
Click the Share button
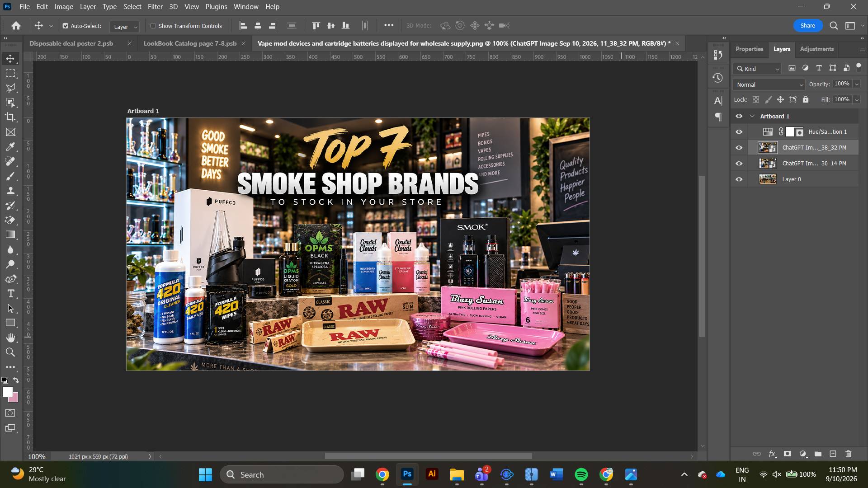tap(807, 26)
